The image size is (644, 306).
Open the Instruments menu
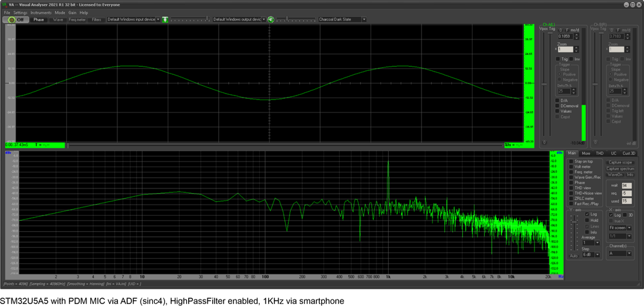pyautogui.click(x=41, y=13)
